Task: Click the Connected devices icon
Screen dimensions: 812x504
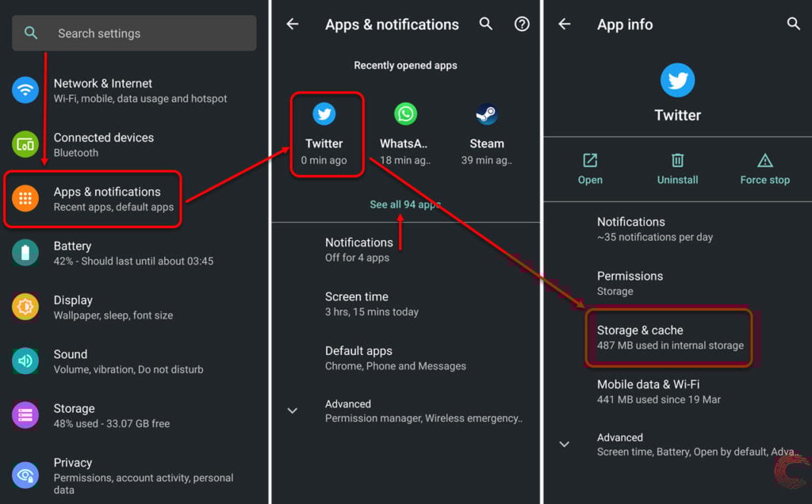Action: coord(25,144)
